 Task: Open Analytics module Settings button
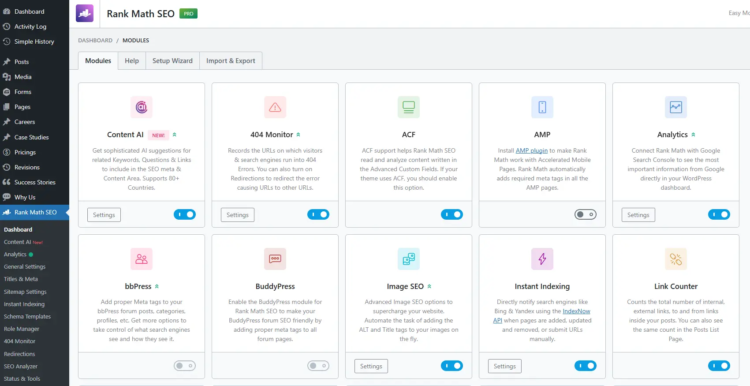pyautogui.click(x=638, y=215)
